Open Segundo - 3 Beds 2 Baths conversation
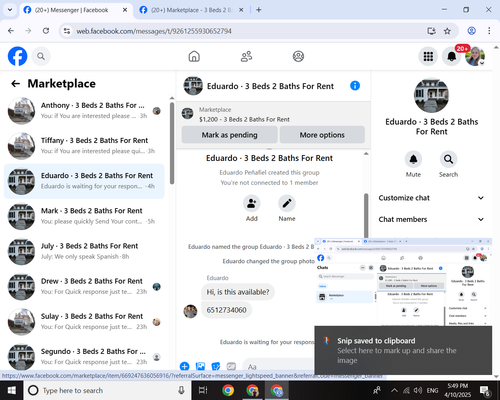Image resolution: width=500 pixels, height=400 pixels. [84, 357]
